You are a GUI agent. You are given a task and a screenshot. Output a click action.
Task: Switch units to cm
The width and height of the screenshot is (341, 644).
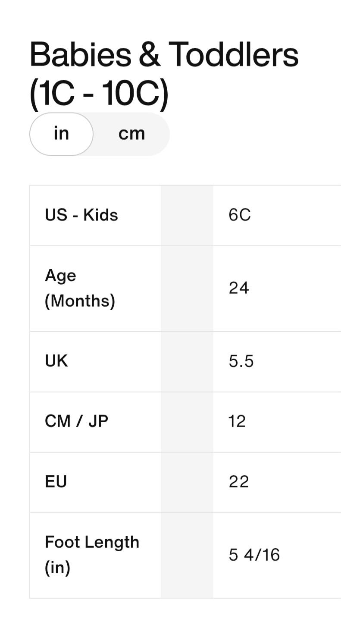tap(131, 134)
